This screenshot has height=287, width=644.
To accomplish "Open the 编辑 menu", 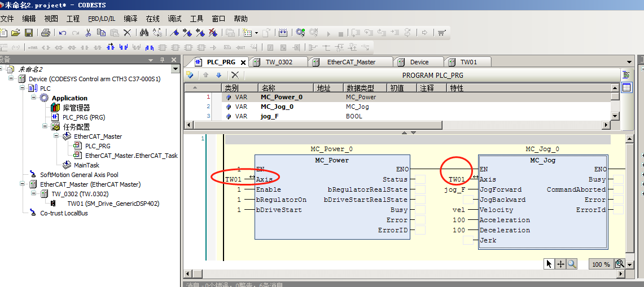I will point(29,19).
